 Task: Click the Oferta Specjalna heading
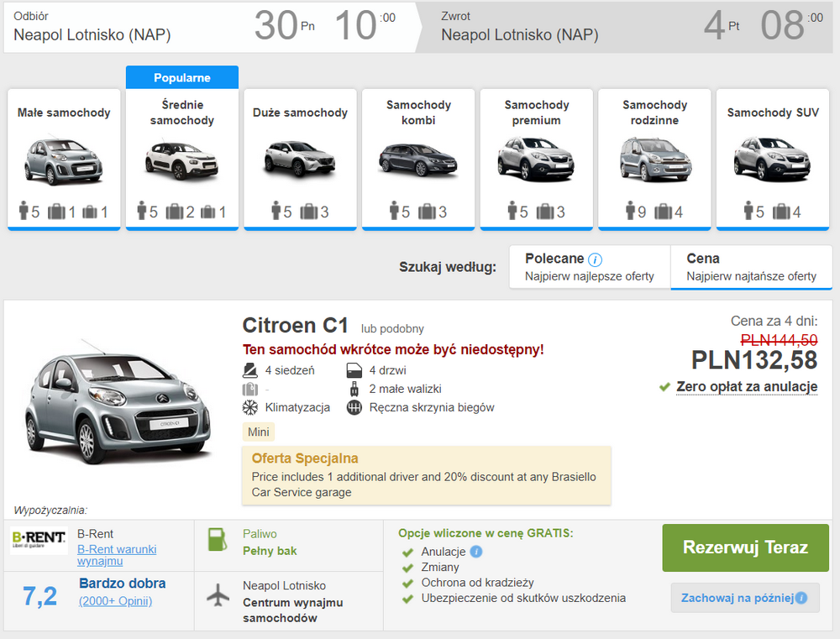(305, 458)
